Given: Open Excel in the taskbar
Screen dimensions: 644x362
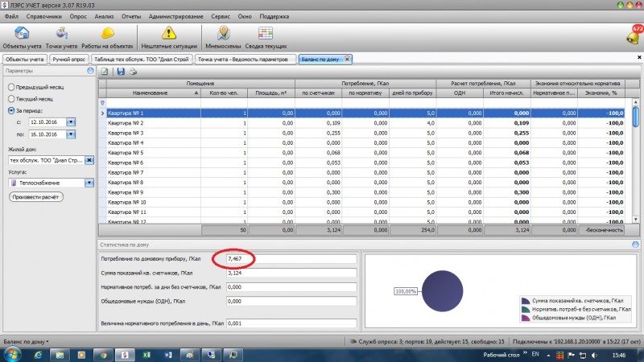Looking at the screenshot, I should pyautogui.click(x=147, y=355).
